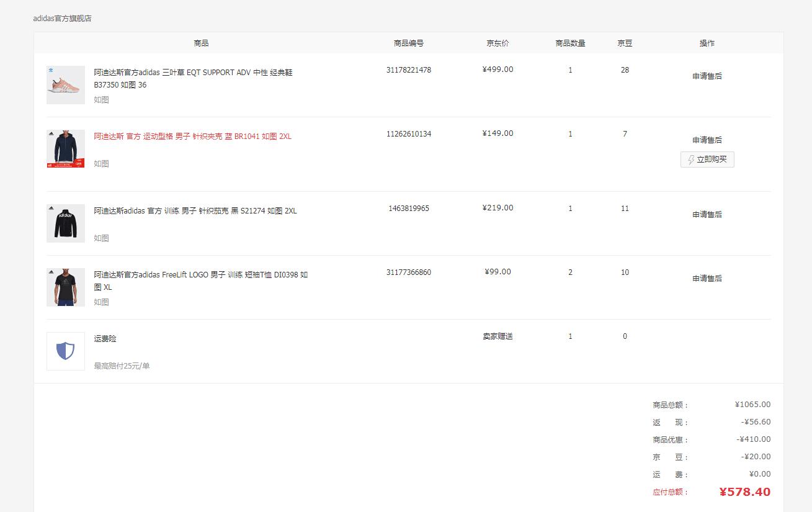
Task: Click product number 31178221478
Action: (408, 70)
